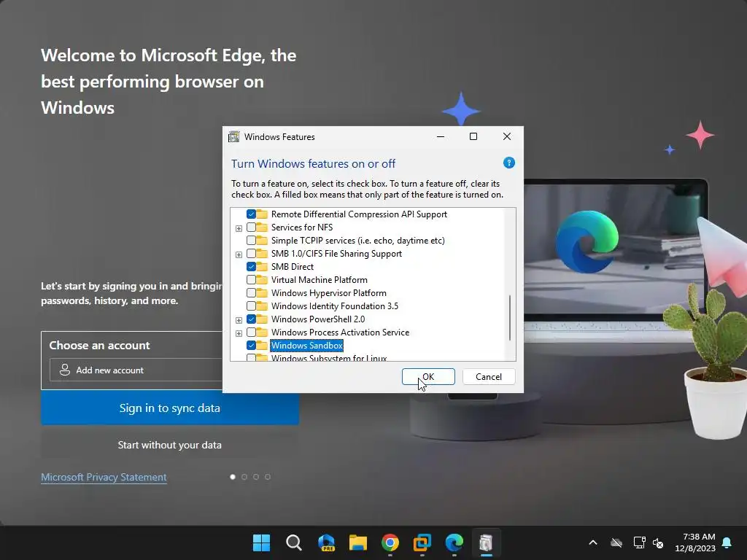747x560 pixels.
Task: Go to the fourth welcome page dot
Action: [x=268, y=477]
